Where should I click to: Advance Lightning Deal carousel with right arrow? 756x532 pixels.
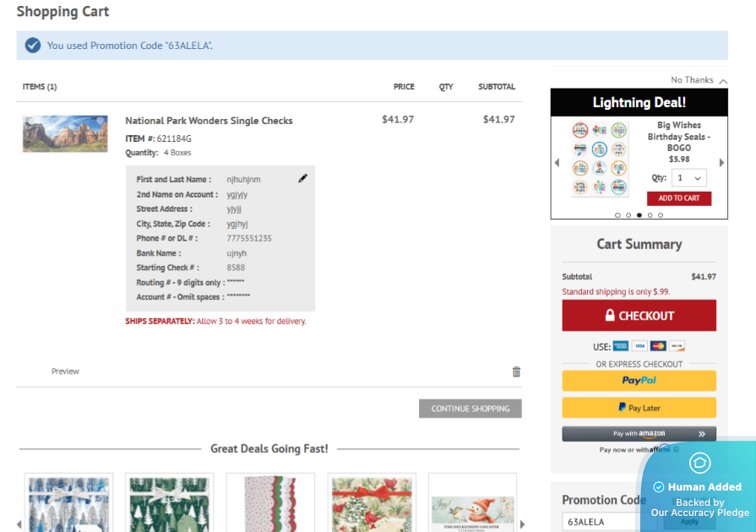pyautogui.click(x=721, y=163)
